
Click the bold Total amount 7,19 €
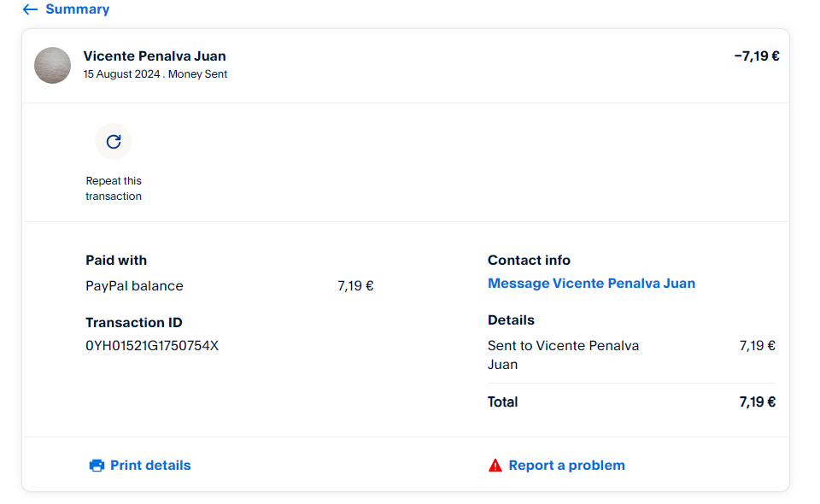[757, 402]
